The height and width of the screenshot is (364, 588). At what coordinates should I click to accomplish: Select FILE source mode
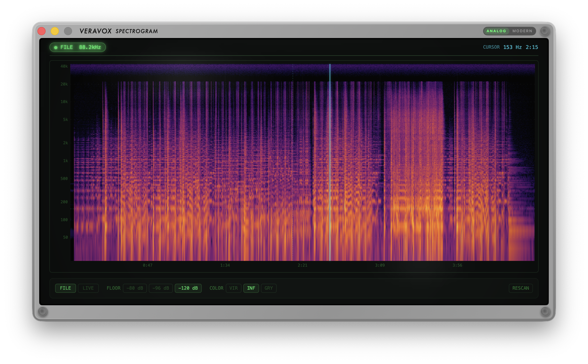pos(65,288)
